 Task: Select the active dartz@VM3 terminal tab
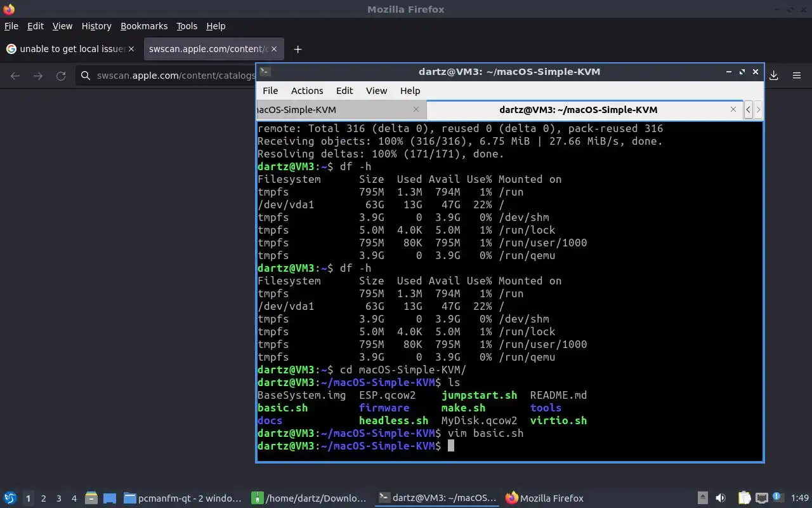coord(584,109)
